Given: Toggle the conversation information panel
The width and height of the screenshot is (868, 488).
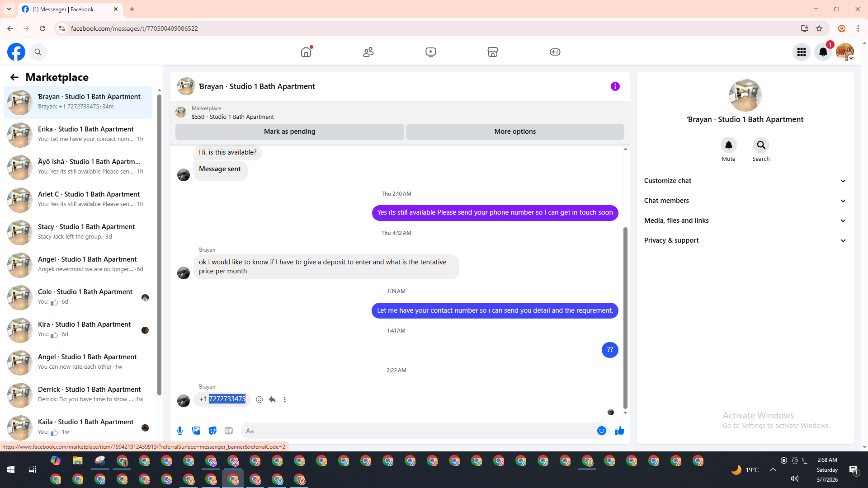Looking at the screenshot, I should (615, 86).
